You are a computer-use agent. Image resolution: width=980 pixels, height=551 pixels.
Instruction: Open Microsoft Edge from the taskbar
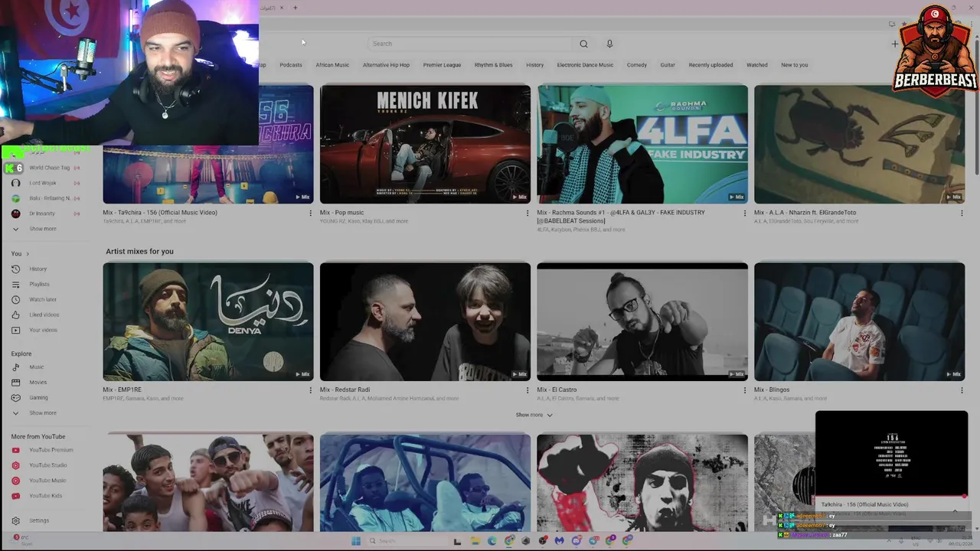[492, 540]
